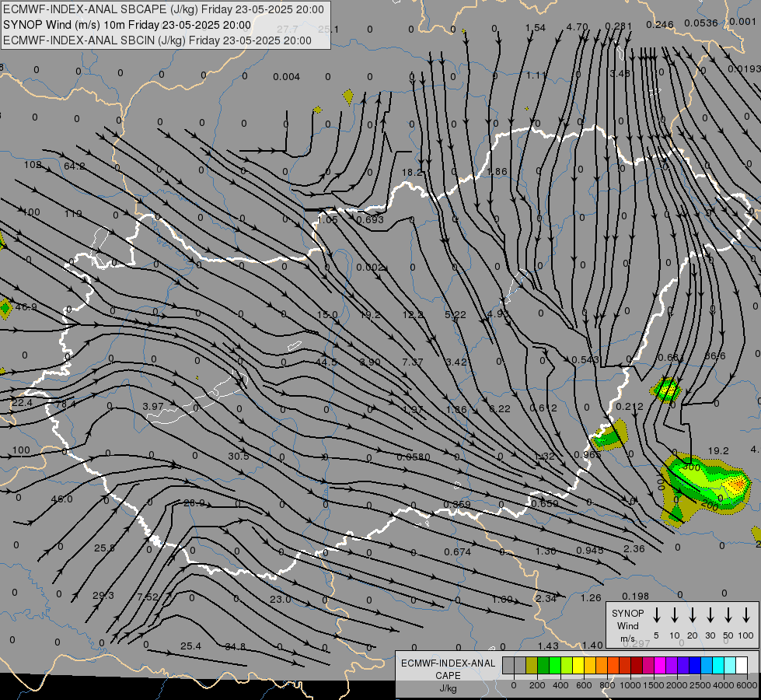Screen dimensions: 761x700
Task: Click the 20 m/s wind arrow in legend
Action: tap(692, 615)
